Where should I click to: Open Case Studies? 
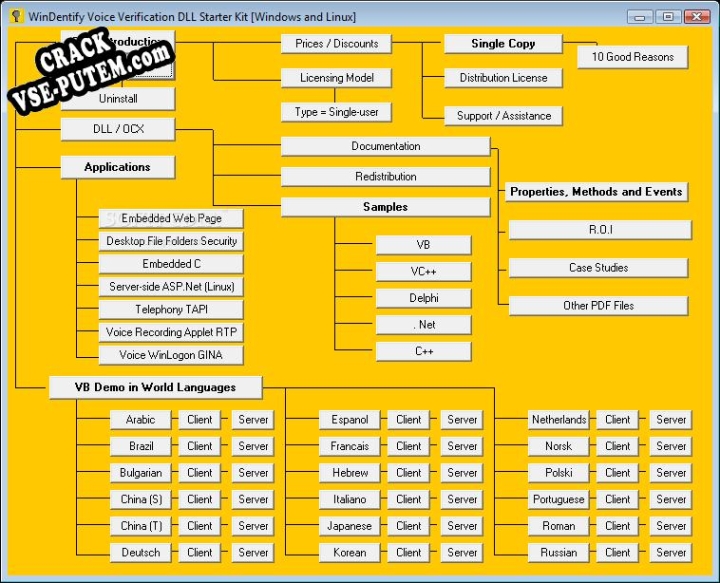(x=598, y=268)
